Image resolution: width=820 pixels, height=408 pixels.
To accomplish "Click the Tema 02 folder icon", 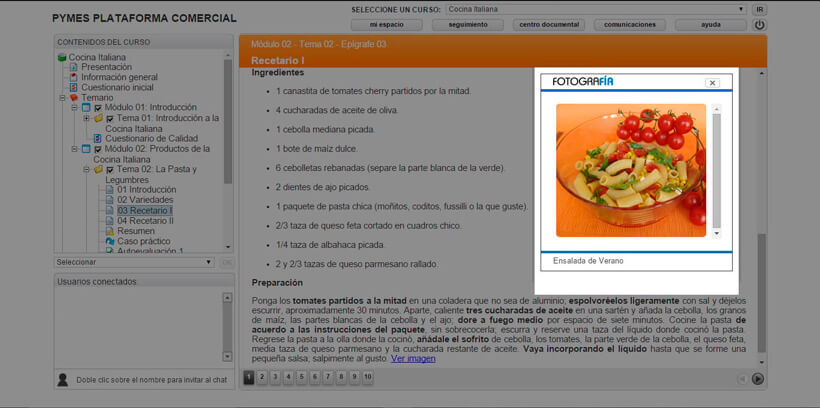I will tap(98, 169).
